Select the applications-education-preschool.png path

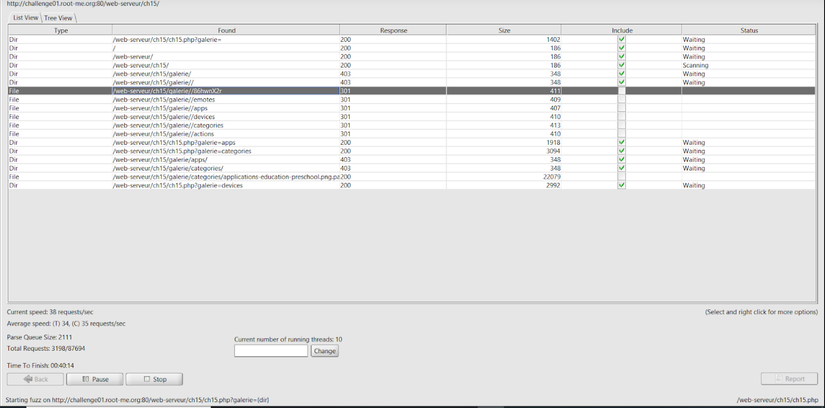pyautogui.click(x=226, y=177)
